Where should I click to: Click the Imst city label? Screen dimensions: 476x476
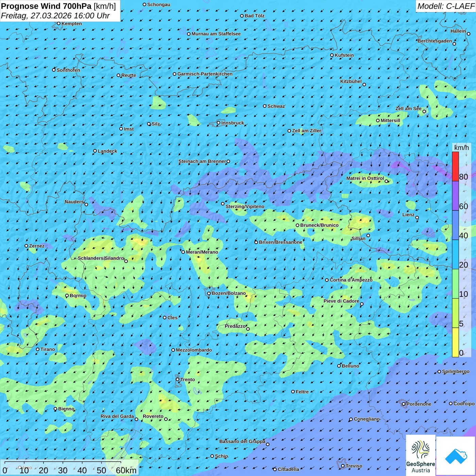[x=129, y=129]
